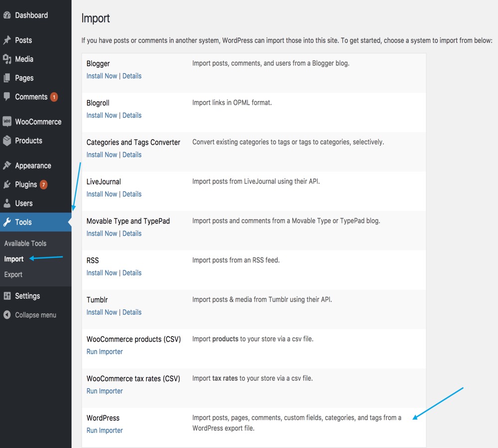View Details for Categories and Tags Converter
This screenshot has height=448, width=498.
[132, 155]
